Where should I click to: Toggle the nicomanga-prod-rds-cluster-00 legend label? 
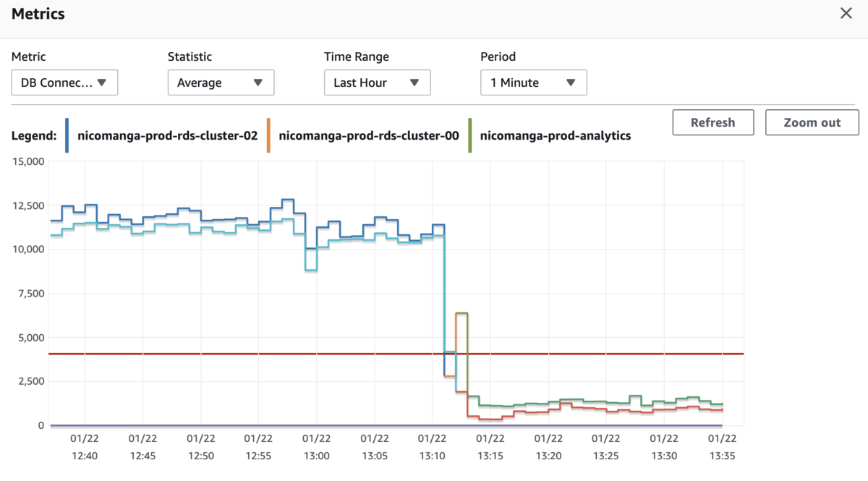pos(369,135)
